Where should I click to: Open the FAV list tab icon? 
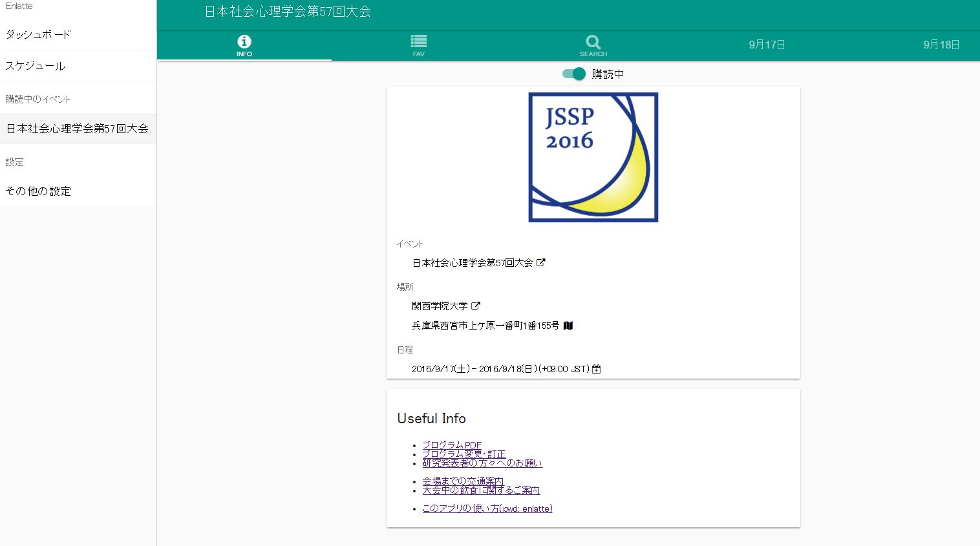pos(419,41)
